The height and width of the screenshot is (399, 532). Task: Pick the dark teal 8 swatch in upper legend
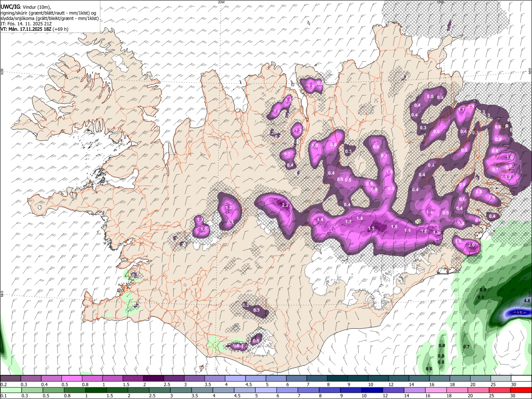[337, 379]
